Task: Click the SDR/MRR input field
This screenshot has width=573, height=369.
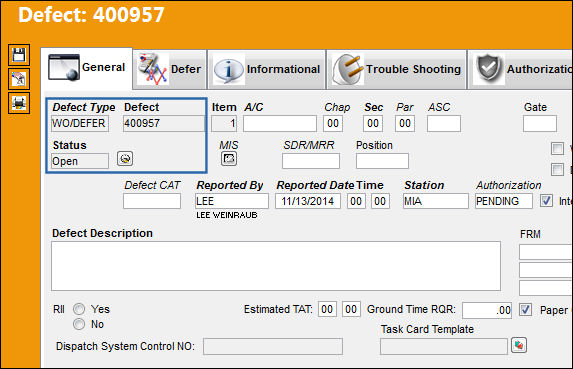Action: click(x=311, y=161)
